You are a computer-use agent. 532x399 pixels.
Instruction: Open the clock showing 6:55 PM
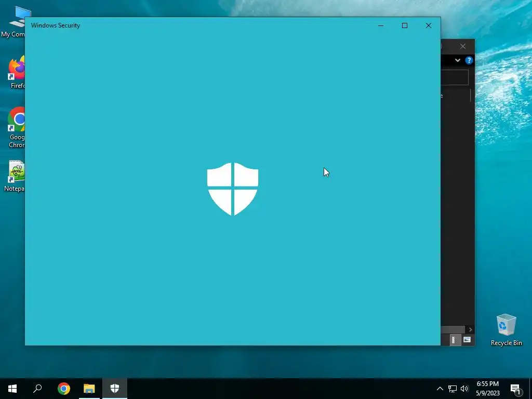487,389
